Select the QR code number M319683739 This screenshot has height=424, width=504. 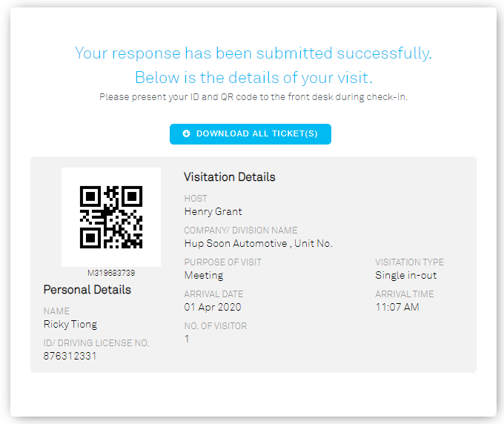(x=111, y=273)
